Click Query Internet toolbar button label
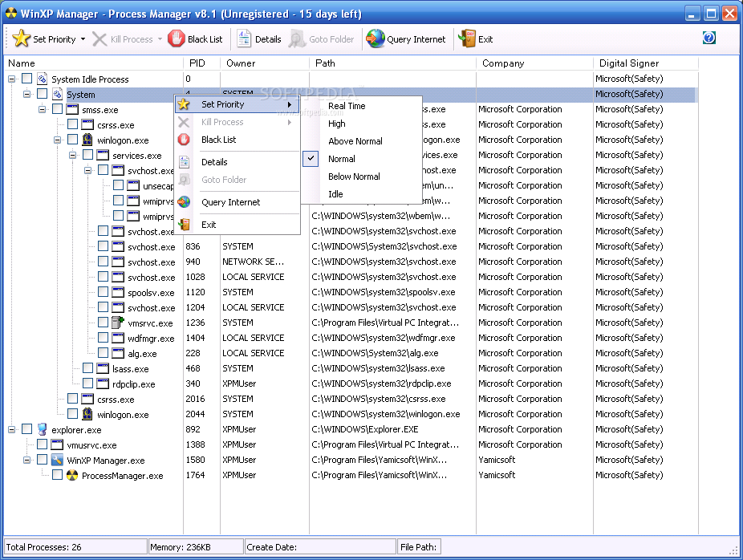Viewport: 743px width, 560px height. click(416, 39)
